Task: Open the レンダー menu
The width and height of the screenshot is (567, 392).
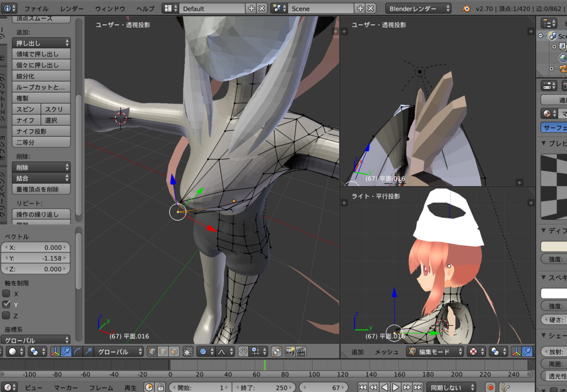Action: [72, 9]
